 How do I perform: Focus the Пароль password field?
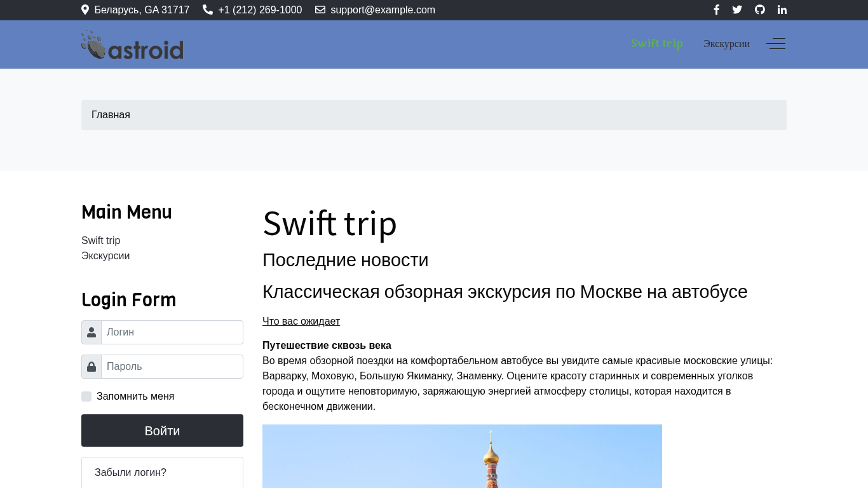point(172,367)
